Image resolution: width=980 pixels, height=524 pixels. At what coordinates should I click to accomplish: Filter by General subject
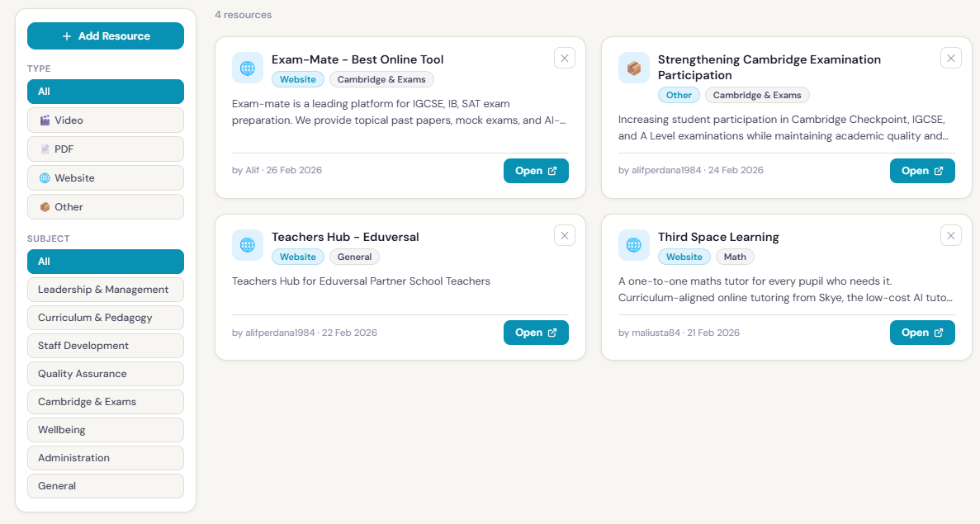[106, 487]
